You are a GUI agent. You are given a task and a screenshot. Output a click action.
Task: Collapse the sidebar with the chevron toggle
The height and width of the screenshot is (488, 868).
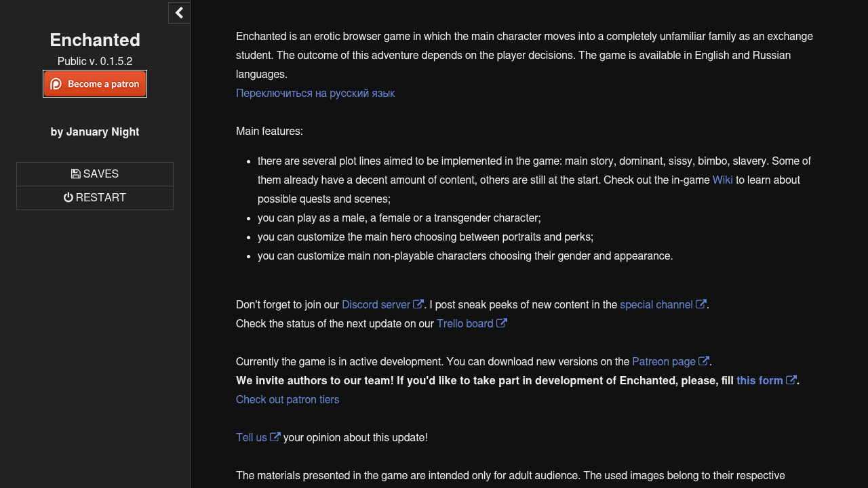click(179, 13)
